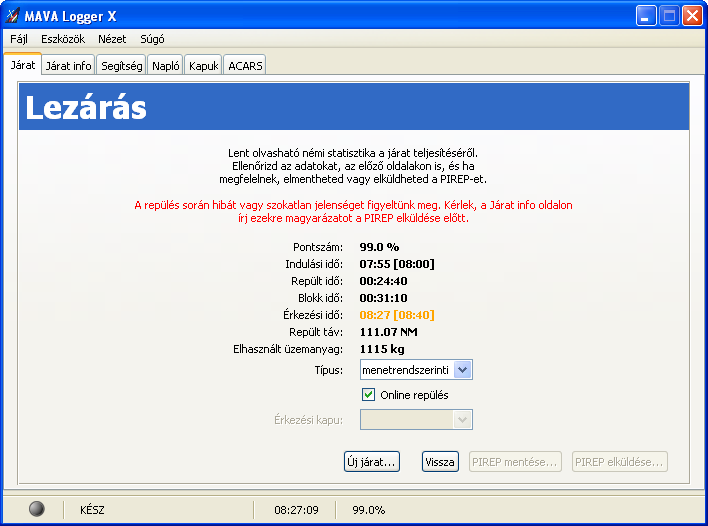Click the Új járat... button
This screenshot has height=526, width=708.
[372, 461]
